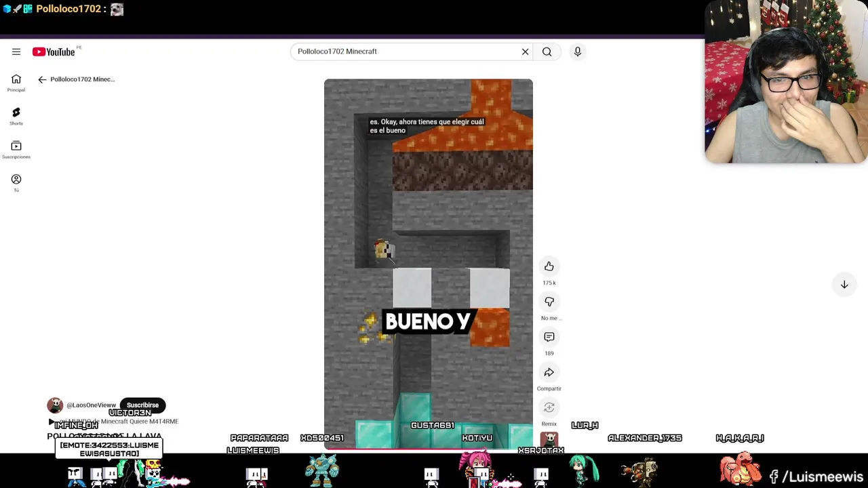This screenshot has height=488, width=868.
Task: Open the comments on the short
Action: pos(549,337)
